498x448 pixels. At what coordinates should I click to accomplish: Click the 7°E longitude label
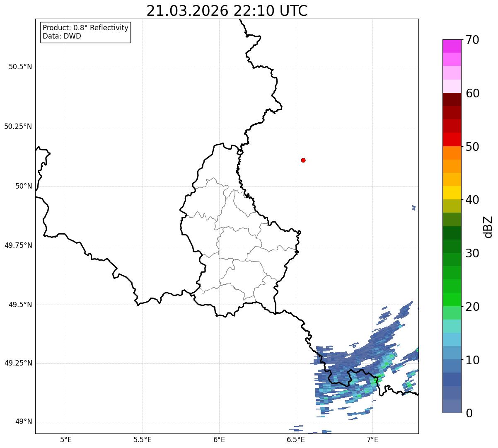[x=372, y=439]
